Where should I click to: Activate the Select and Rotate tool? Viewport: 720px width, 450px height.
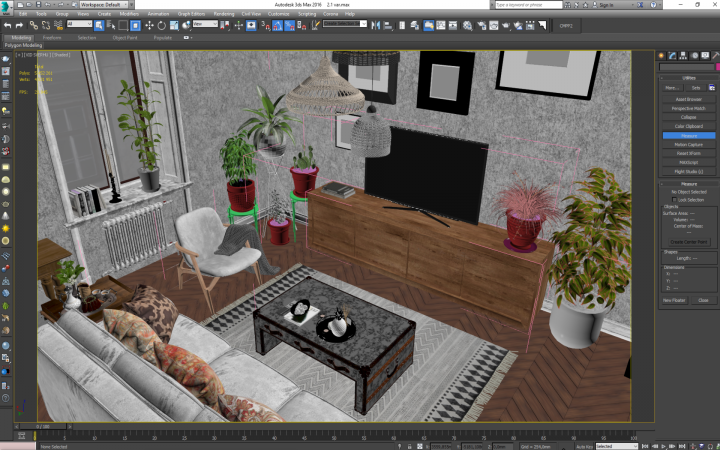162,26
